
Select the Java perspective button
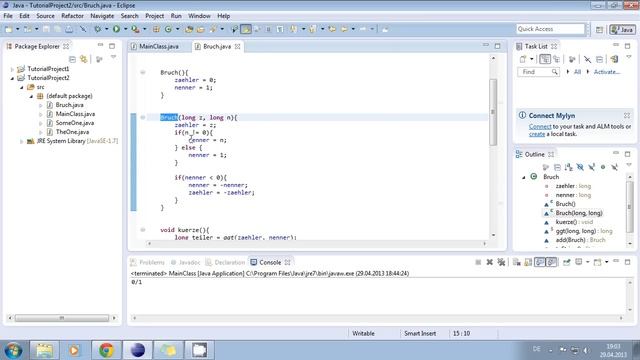click(x=622, y=29)
